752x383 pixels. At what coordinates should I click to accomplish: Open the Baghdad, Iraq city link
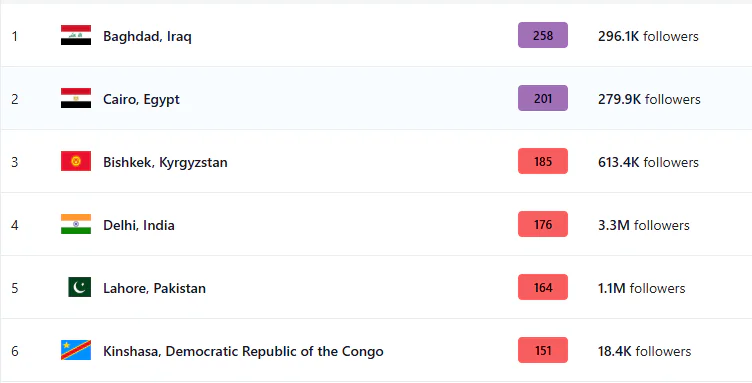[x=147, y=36]
